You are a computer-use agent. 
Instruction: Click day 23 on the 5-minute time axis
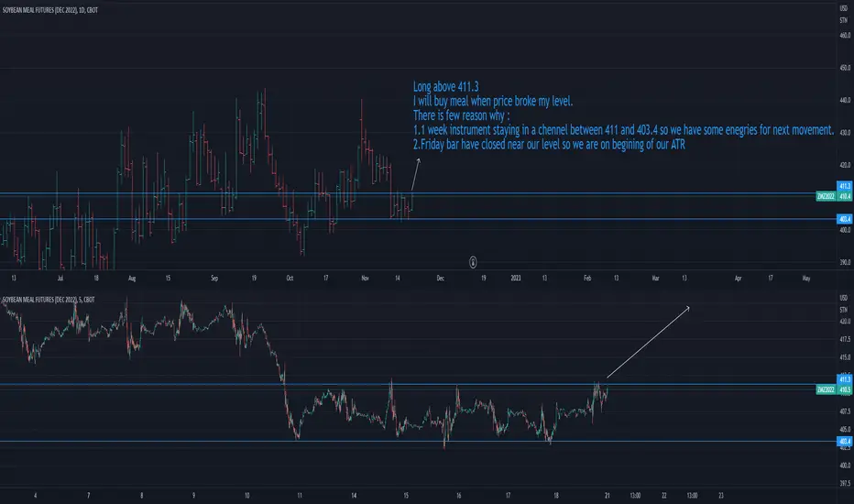tap(721, 495)
